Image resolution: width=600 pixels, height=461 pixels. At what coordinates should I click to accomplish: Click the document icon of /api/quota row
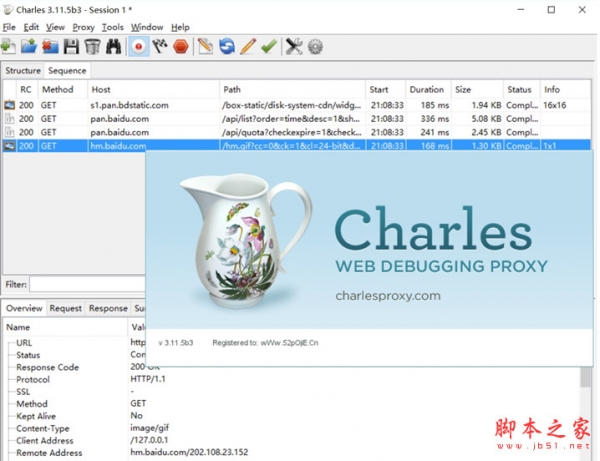click(10, 132)
